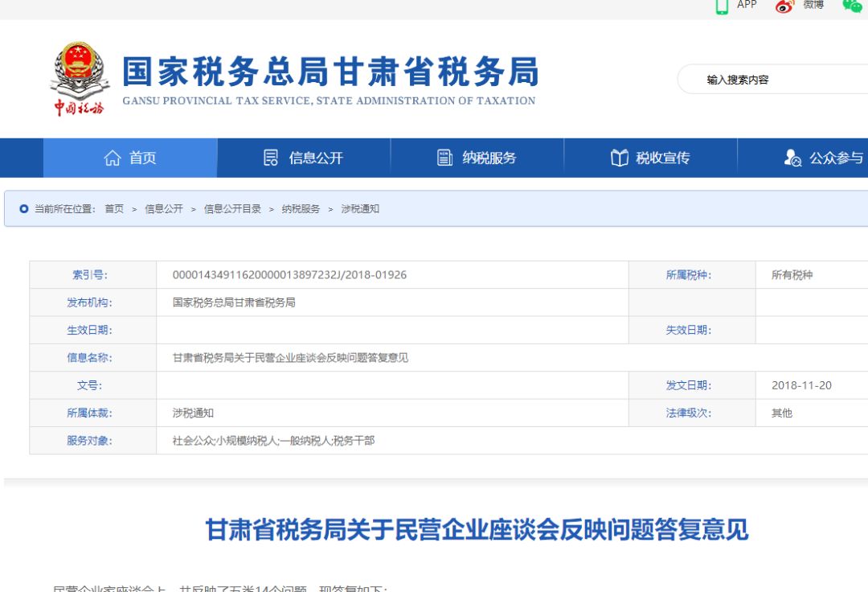
Task: Click the newspaper icon beside 纳税服务
Action: pos(444,158)
